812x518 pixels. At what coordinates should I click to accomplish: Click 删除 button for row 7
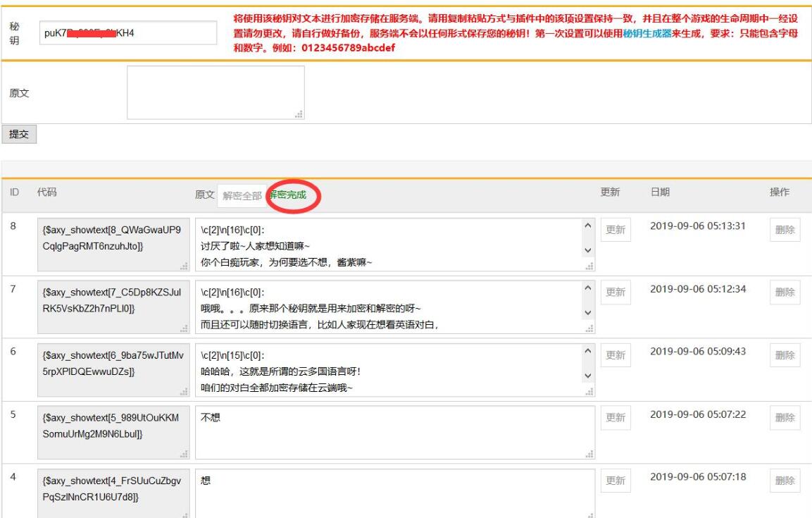(x=785, y=292)
